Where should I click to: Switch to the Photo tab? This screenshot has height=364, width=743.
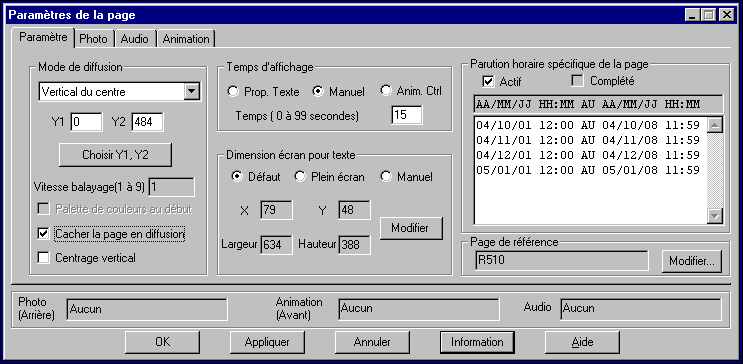94,39
